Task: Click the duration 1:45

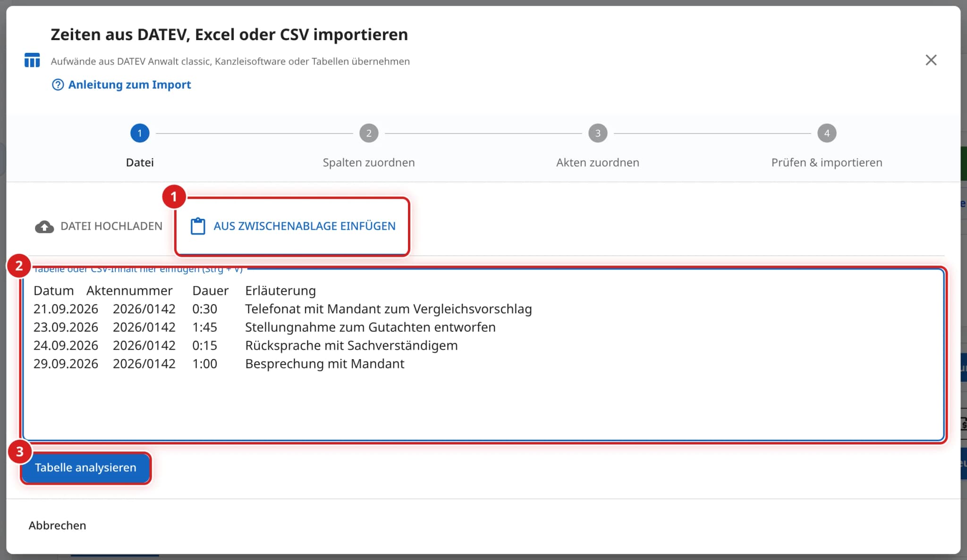Action: pyautogui.click(x=204, y=327)
